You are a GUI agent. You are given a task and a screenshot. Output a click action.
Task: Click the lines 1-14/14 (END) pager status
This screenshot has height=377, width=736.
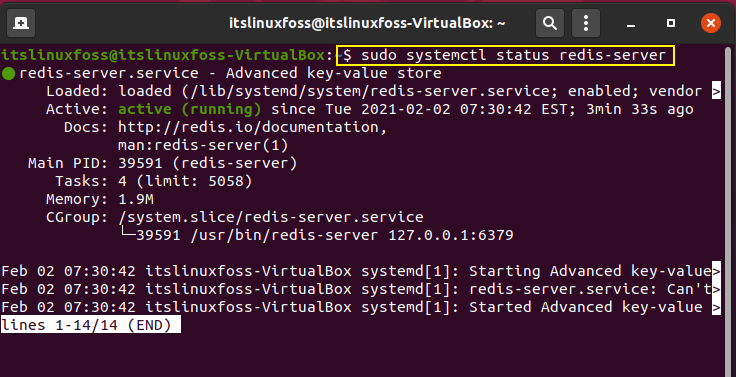pyautogui.click(x=91, y=325)
